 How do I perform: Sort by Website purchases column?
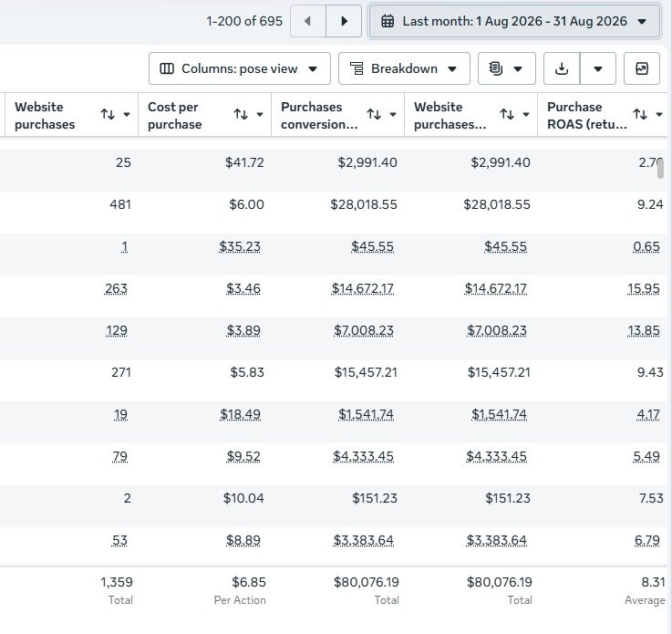(108, 114)
